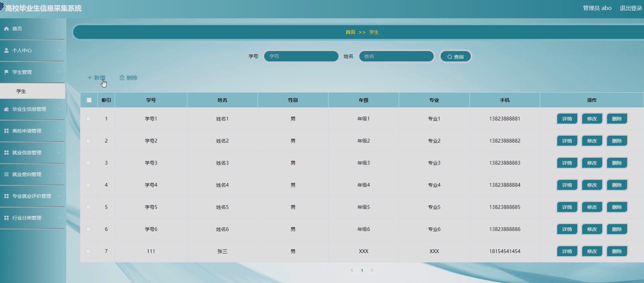The height and width of the screenshot is (283, 644).
Task: Click the list icon beside 就业意向管理
Action: [6, 174]
